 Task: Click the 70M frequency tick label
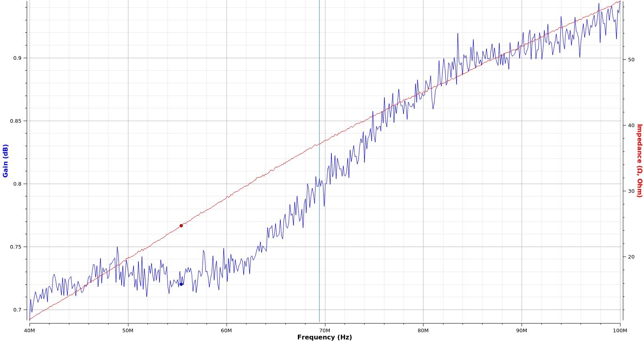tap(325, 331)
